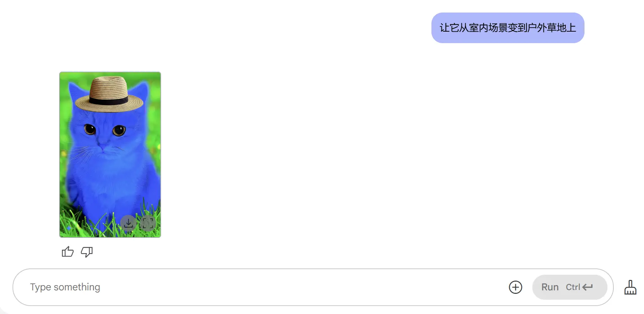Click the empty middle of prompt box
This screenshot has height=314, width=644.
(x=303, y=287)
